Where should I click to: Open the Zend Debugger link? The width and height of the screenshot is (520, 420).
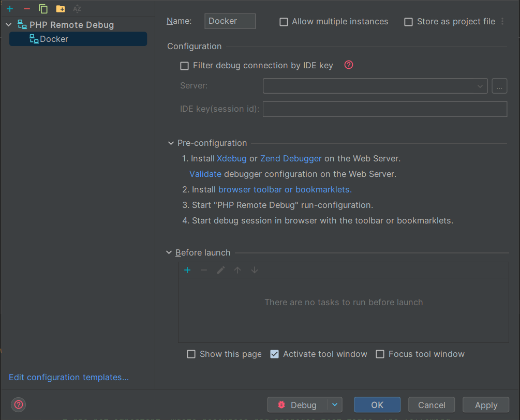291,158
